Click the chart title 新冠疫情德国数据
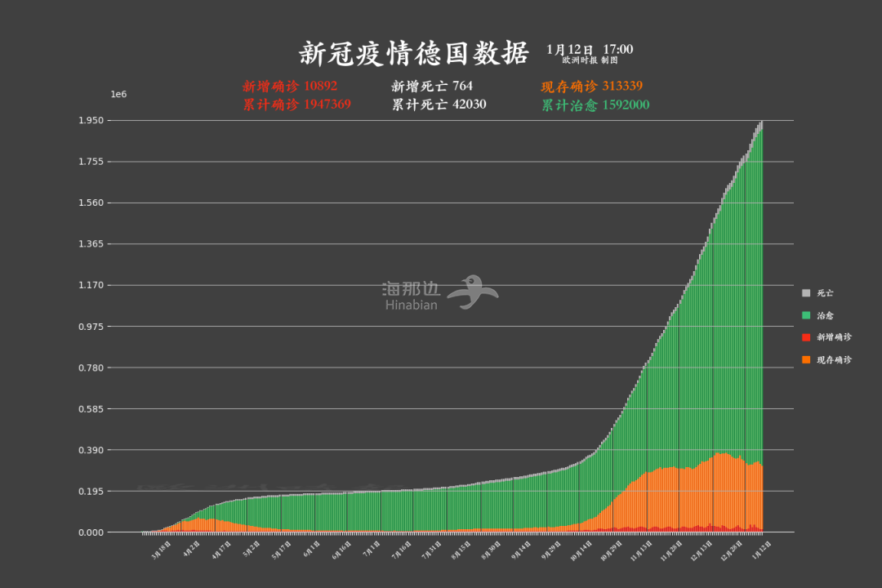882x588 pixels. click(413, 53)
